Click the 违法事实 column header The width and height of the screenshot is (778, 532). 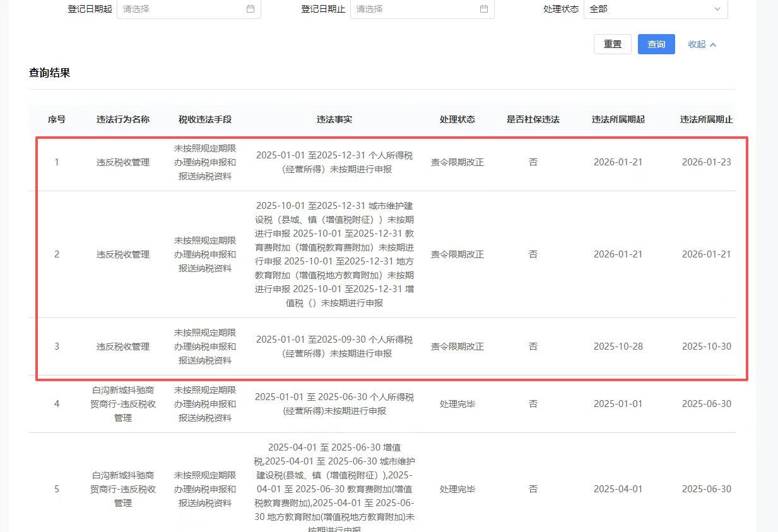334,119
